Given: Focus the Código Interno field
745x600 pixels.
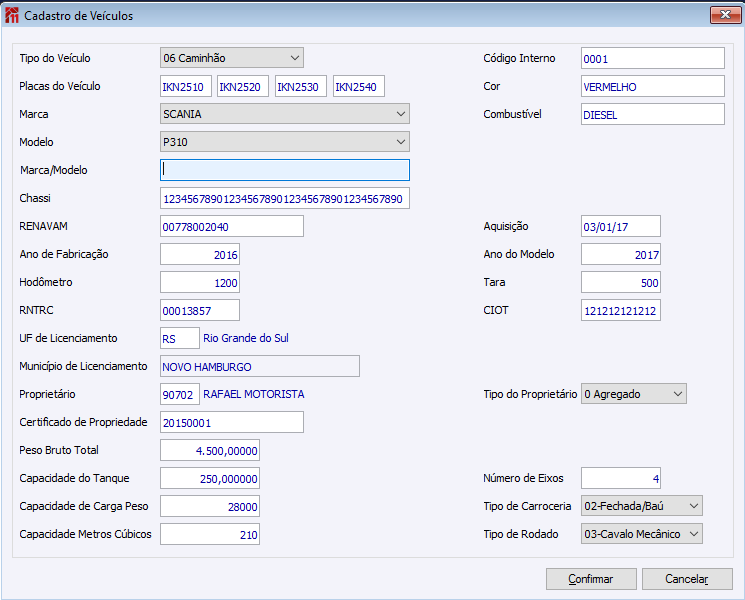Looking at the screenshot, I should [652, 58].
